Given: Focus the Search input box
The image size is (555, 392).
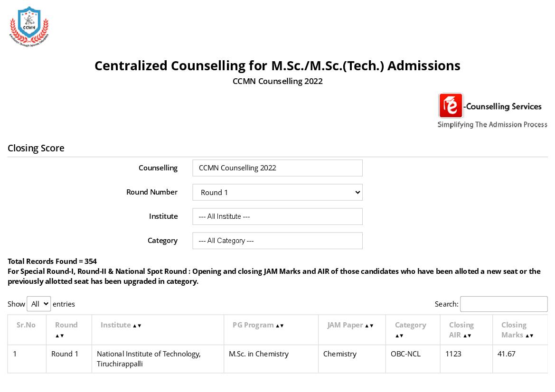Looking at the screenshot, I should coord(503,304).
